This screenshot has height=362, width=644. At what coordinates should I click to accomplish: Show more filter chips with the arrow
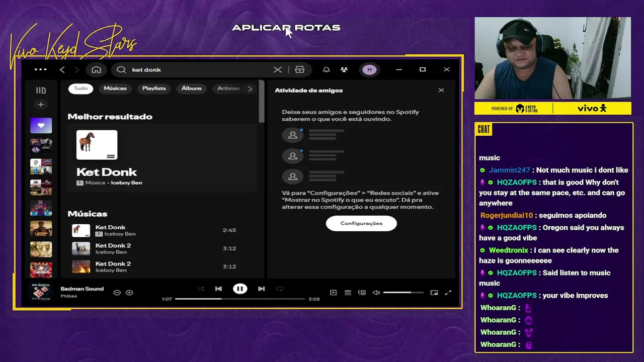pyautogui.click(x=250, y=88)
